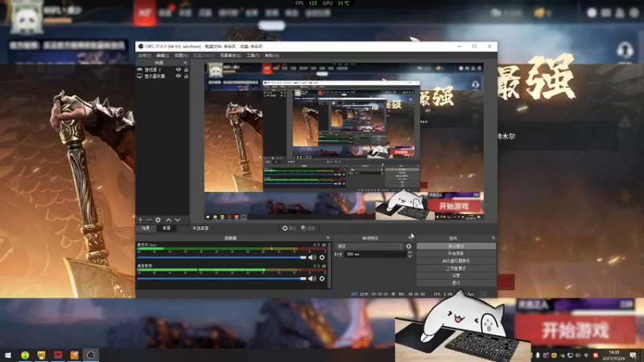The height and width of the screenshot is (362, 644).
Task: Click the microphone tray icon
Action: (x=538, y=356)
